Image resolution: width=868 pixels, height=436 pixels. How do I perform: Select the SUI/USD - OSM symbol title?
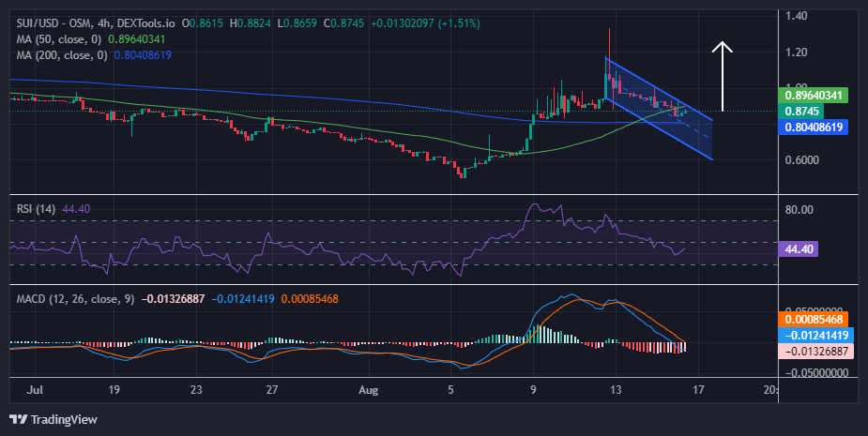[x=95, y=23]
